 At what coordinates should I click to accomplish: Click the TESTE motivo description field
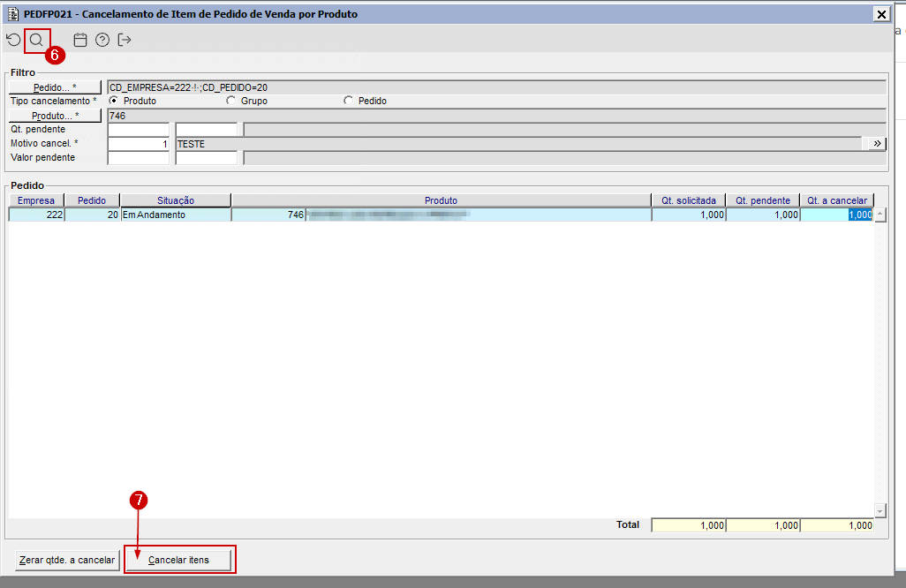[x=518, y=144]
